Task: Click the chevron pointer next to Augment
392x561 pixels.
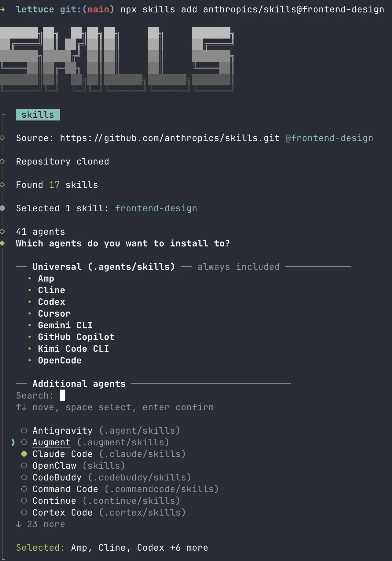Action: pos(13,443)
